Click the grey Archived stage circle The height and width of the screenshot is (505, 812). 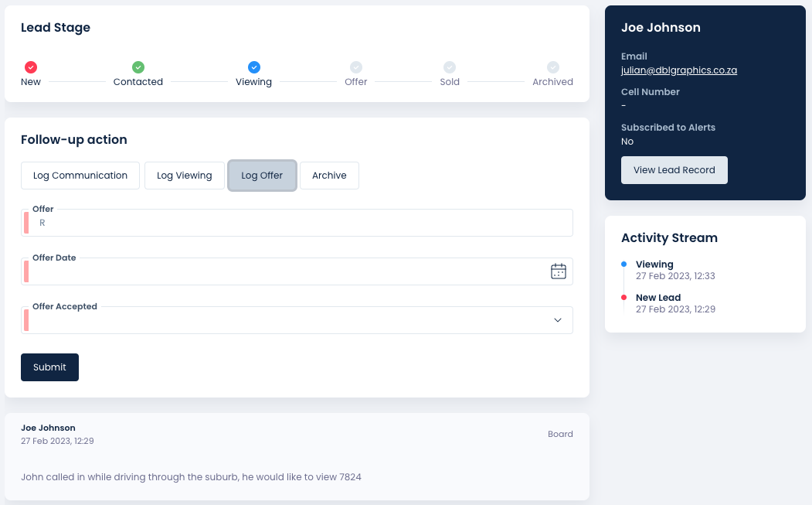pos(553,67)
